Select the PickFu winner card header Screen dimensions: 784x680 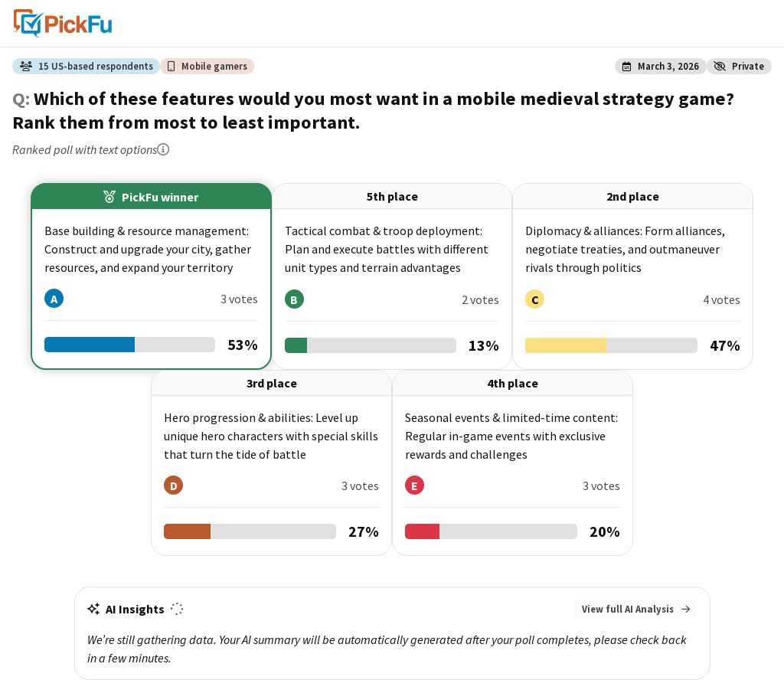point(151,197)
